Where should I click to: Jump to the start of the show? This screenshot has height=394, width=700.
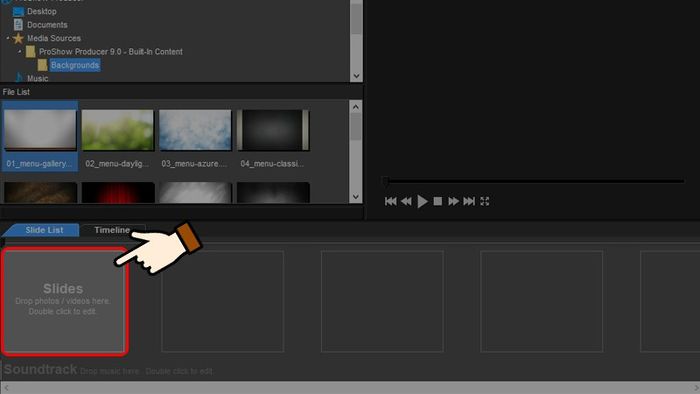tap(391, 201)
